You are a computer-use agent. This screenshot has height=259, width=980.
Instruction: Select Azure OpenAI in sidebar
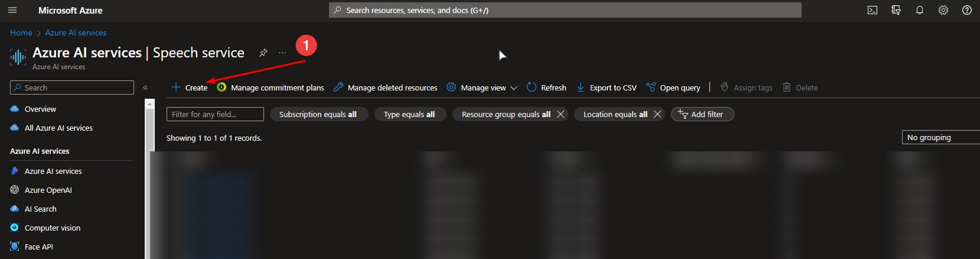(x=48, y=190)
